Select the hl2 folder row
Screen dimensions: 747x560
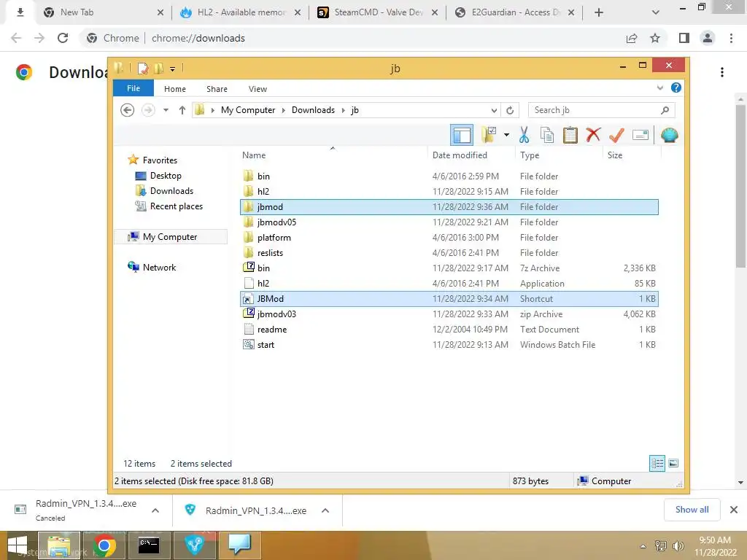(449, 192)
